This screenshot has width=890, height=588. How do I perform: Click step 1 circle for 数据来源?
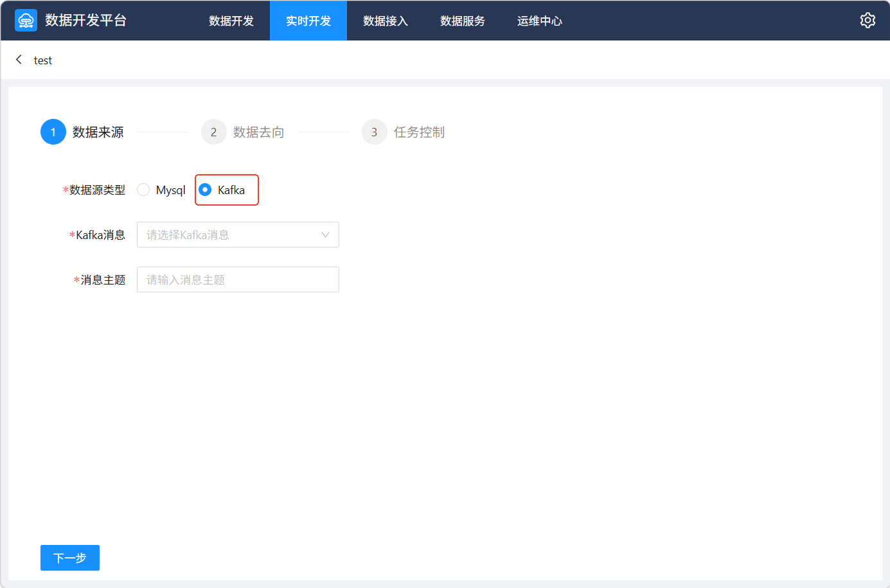tap(53, 132)
